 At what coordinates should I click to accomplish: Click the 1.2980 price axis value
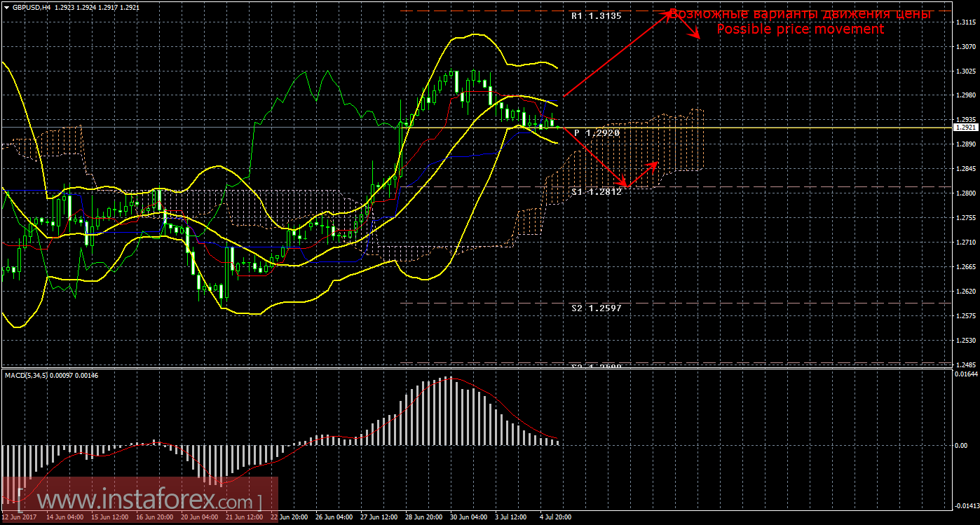pos(966,95)
